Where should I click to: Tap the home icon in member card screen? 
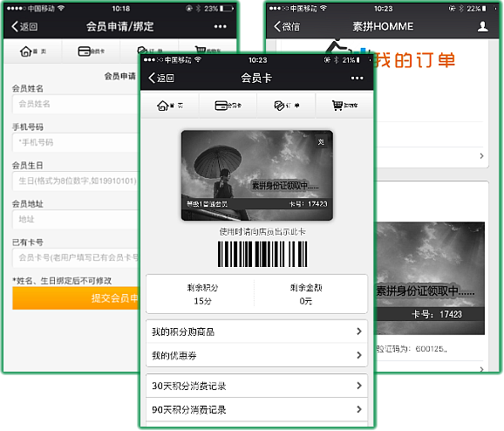pos(163,106)
